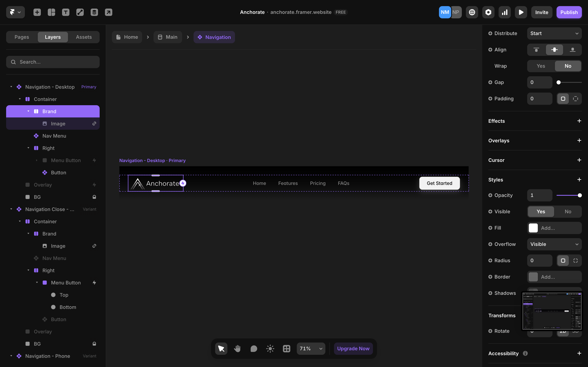
Task: Click the Insert plus icon in top toolbar
Action: [37, 12]
